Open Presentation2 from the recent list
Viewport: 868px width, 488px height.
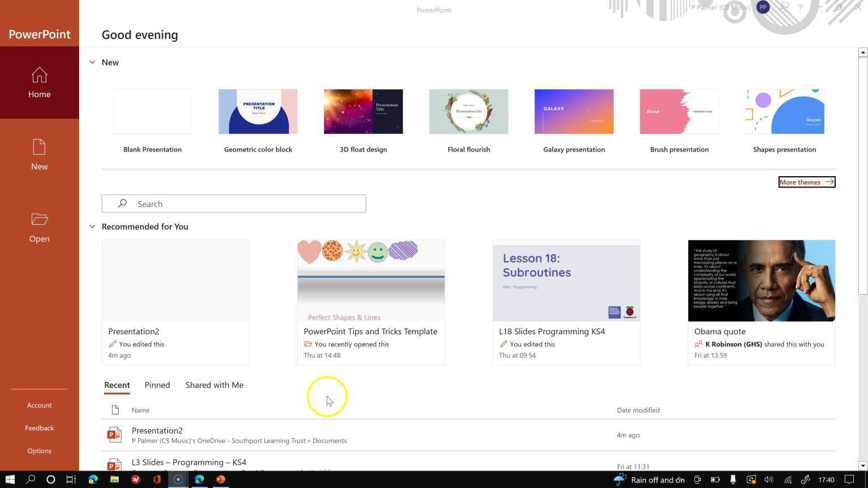[x=468, y=435]
